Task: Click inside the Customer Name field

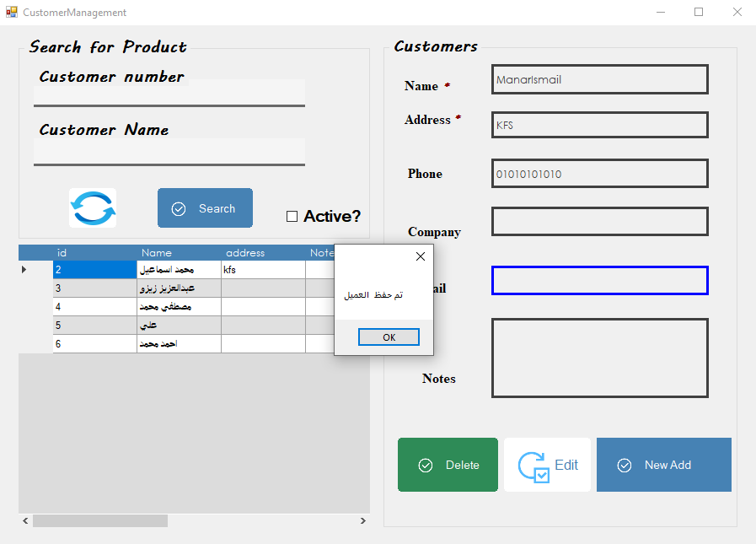Action: click(x=169, y=152)
